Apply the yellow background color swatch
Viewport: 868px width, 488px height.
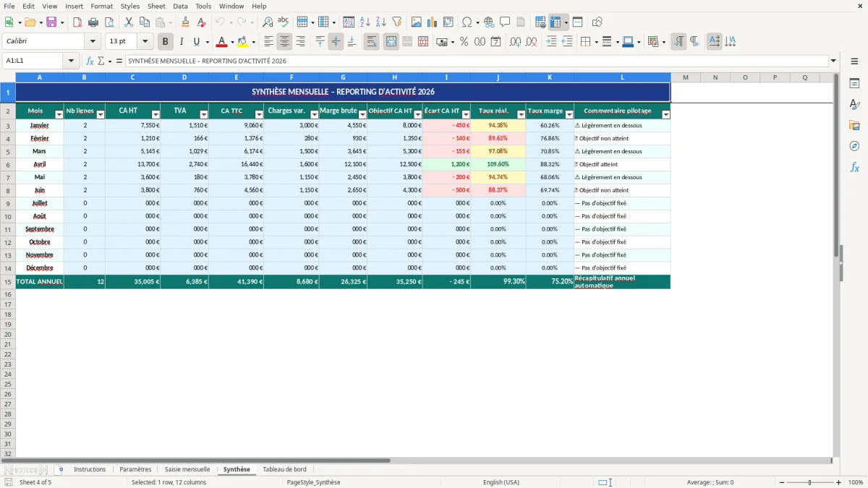(x=243, y=42)
